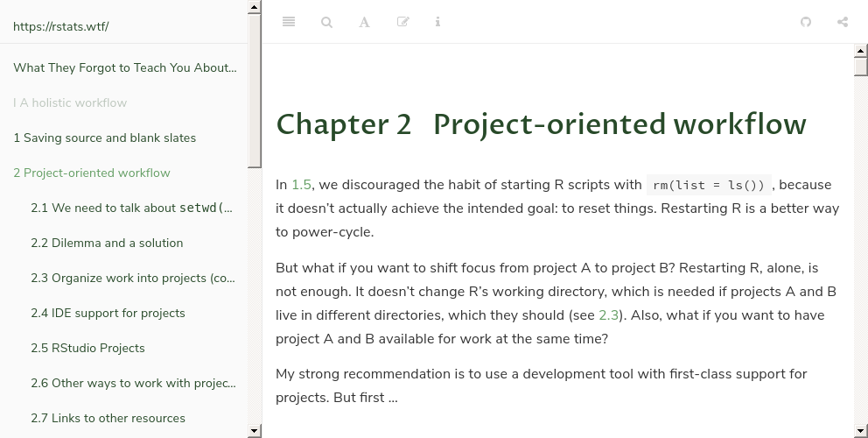868x438 pixels.
Task: Go to 'What They Forgot to Teach You About' home
Action: [125, 67]
